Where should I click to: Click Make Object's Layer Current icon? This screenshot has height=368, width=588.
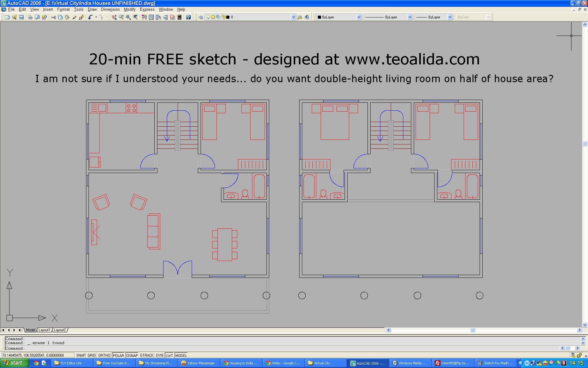point(300,17)
